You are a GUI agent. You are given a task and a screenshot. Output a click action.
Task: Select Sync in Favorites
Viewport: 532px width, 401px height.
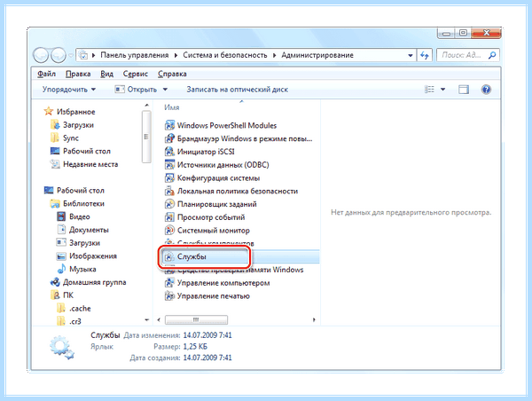click(x=64, y=138)
